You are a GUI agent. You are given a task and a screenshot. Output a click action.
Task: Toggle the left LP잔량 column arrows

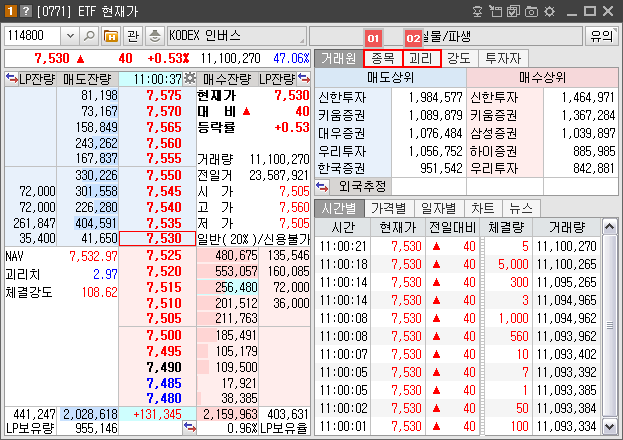11,78
